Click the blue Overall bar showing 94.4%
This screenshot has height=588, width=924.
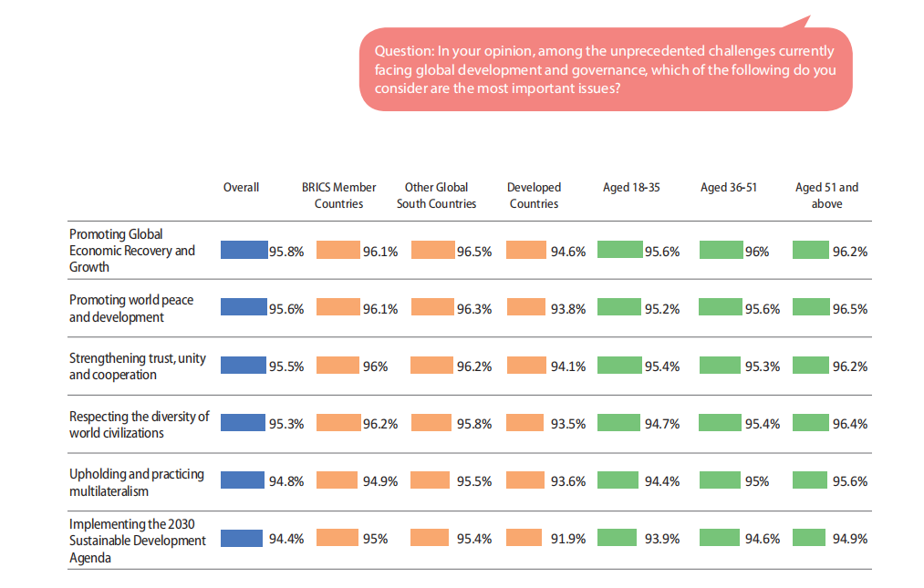pyautogui.click(x=242, y=538)
